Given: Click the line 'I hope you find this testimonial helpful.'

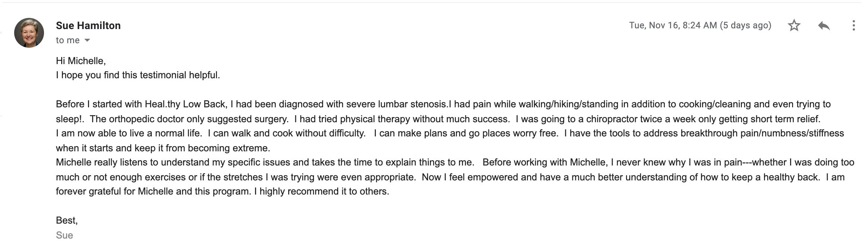Looking at the screenshot, I should pos(138,75).
